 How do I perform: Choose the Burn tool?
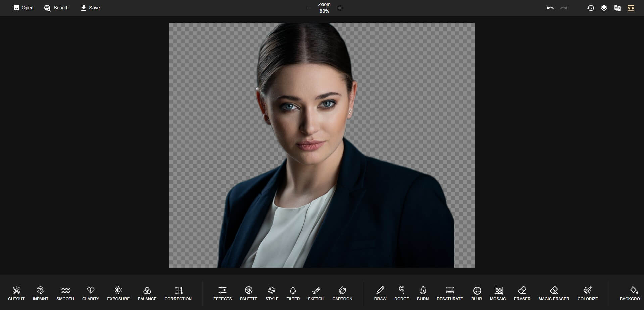pos(423,293)
